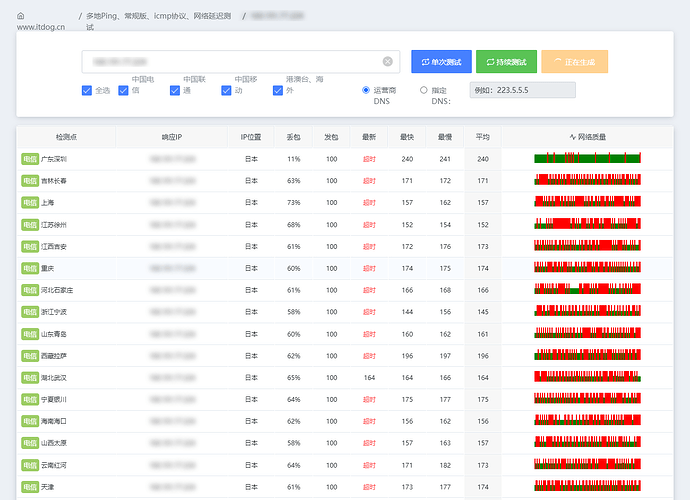Click the home icon in breadcrumb
The height and width of the screenshot is (500, 690).
[21, 16]
